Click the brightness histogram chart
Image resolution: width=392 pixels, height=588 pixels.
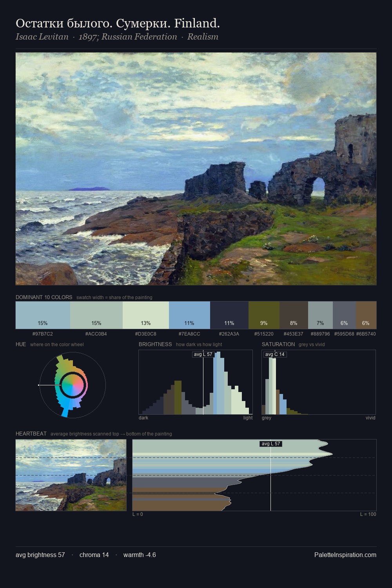[x=196, y=382]
